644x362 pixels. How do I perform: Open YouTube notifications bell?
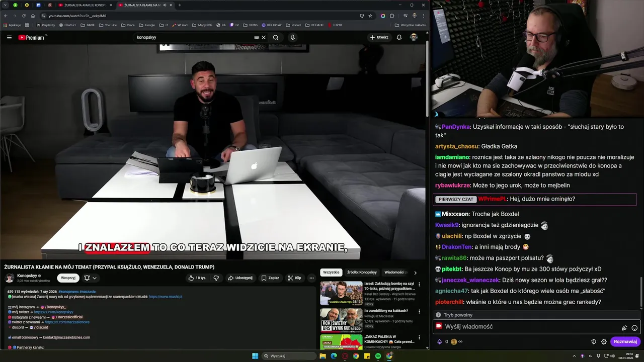(399, 37)
